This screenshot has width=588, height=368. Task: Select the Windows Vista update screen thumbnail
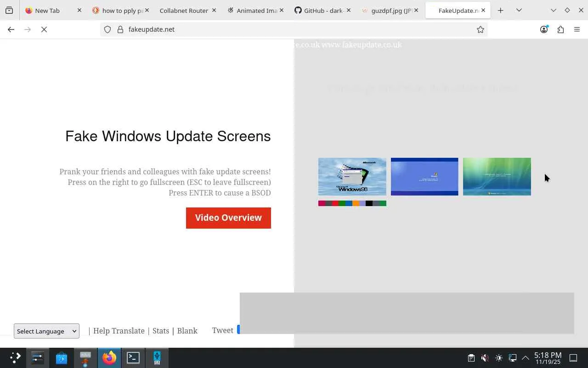pos(497,177)
